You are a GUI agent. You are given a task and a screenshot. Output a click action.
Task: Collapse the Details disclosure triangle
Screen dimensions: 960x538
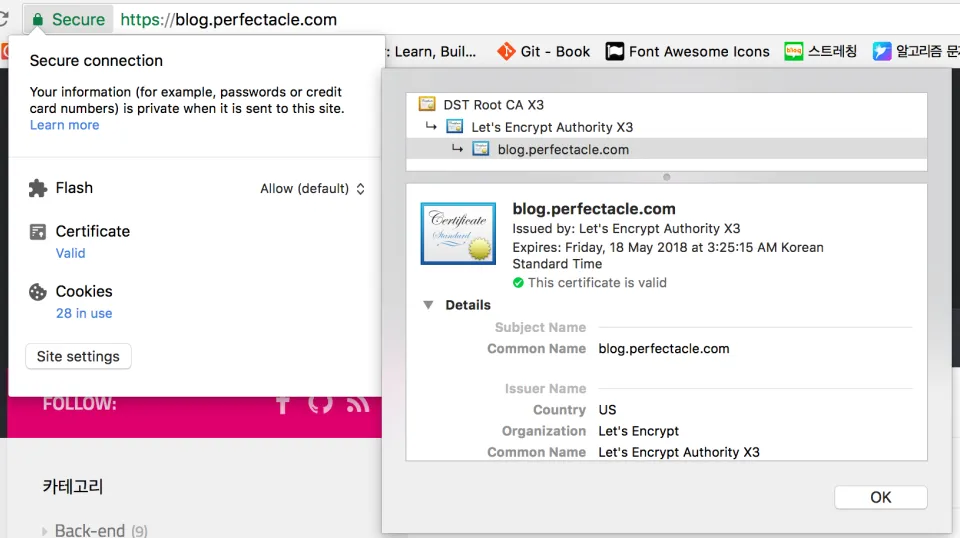coord(428,305)
